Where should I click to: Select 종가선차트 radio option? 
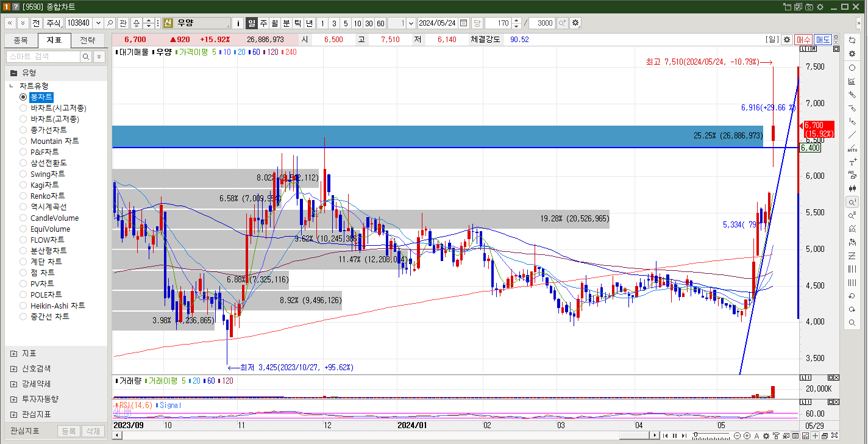click(23, 130)
